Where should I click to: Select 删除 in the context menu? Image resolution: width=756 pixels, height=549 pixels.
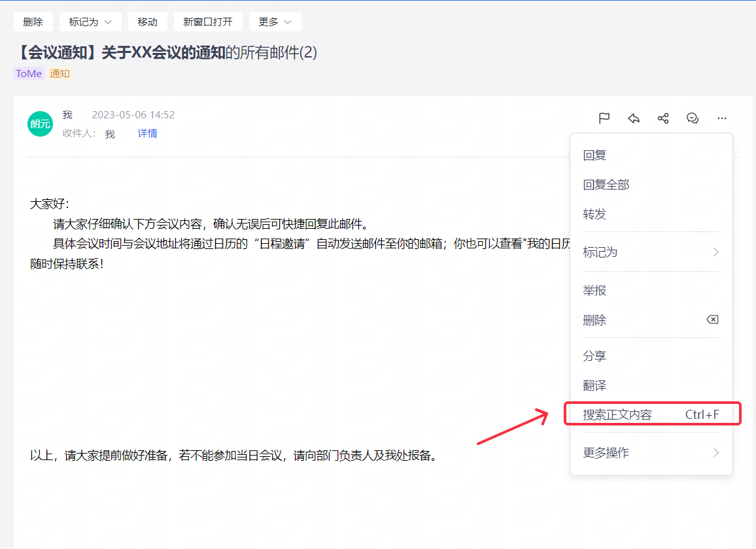pyautogui.click(x=651, y=320)
